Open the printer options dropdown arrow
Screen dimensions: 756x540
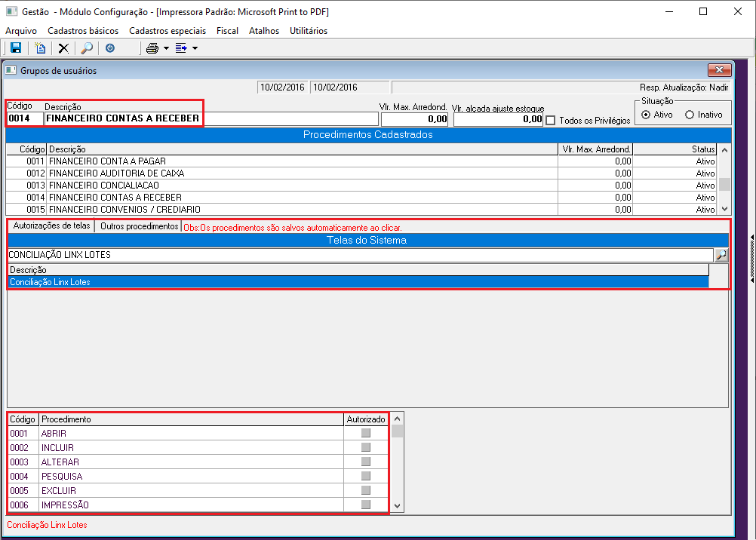166,48
